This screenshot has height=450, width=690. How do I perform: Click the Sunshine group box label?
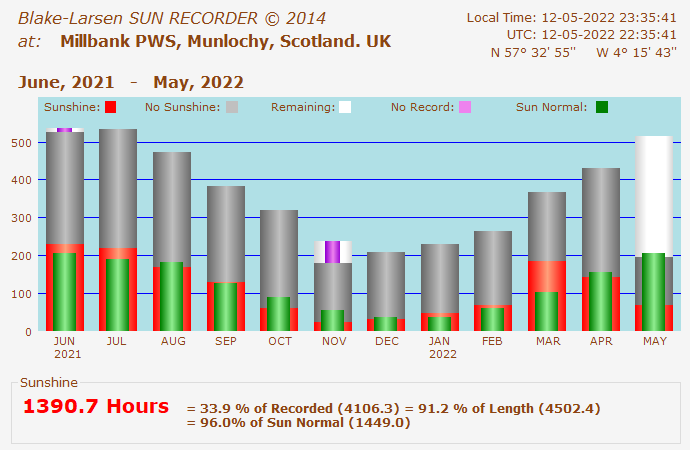[49, 383]
